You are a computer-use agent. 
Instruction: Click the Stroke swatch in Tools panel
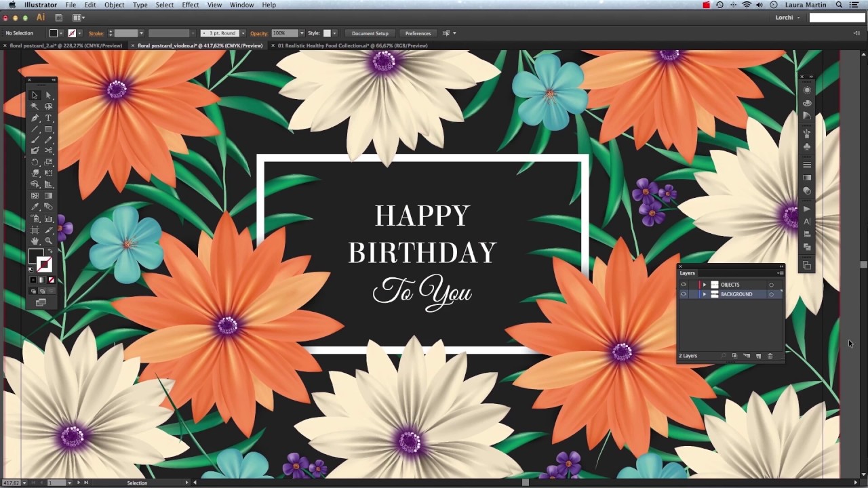[45, 264]
